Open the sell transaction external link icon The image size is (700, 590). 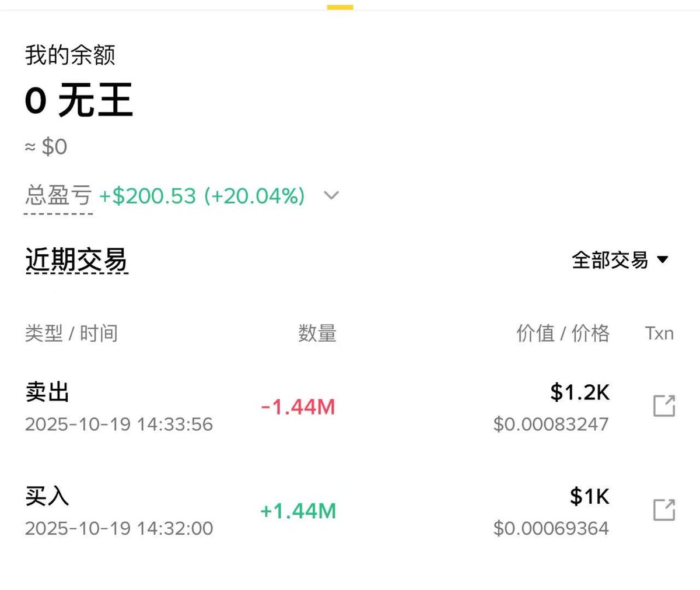coord(664,406)
